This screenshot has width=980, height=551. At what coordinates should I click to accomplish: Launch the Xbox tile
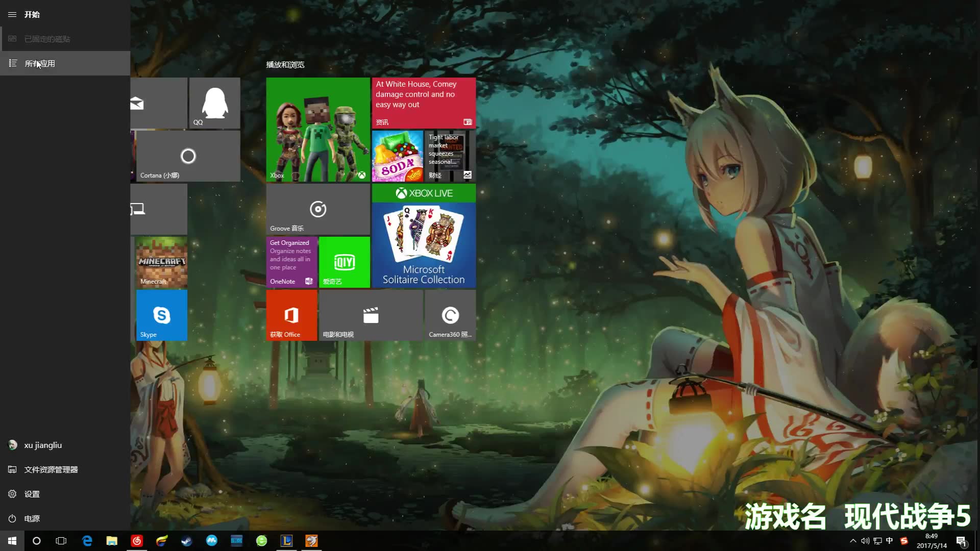pos(318,130)
